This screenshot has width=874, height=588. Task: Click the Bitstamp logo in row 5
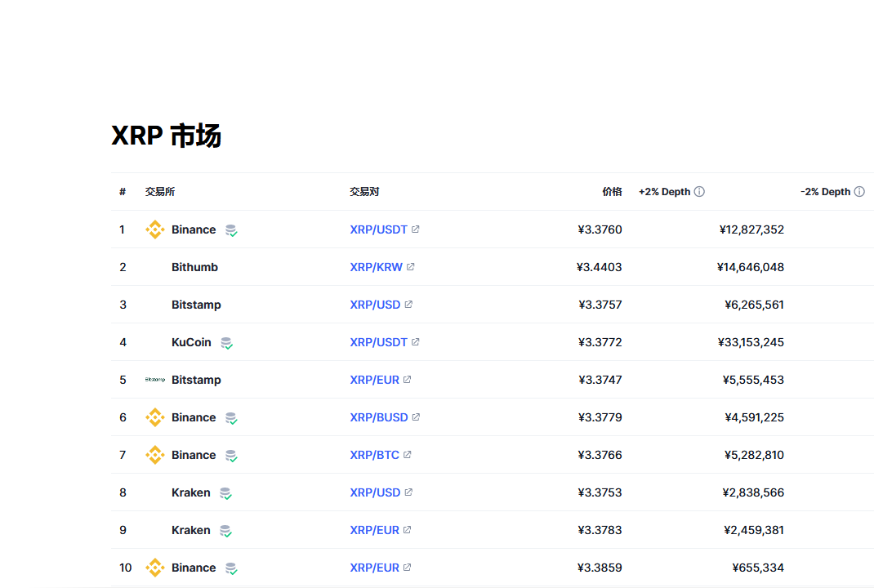[154, 380]
